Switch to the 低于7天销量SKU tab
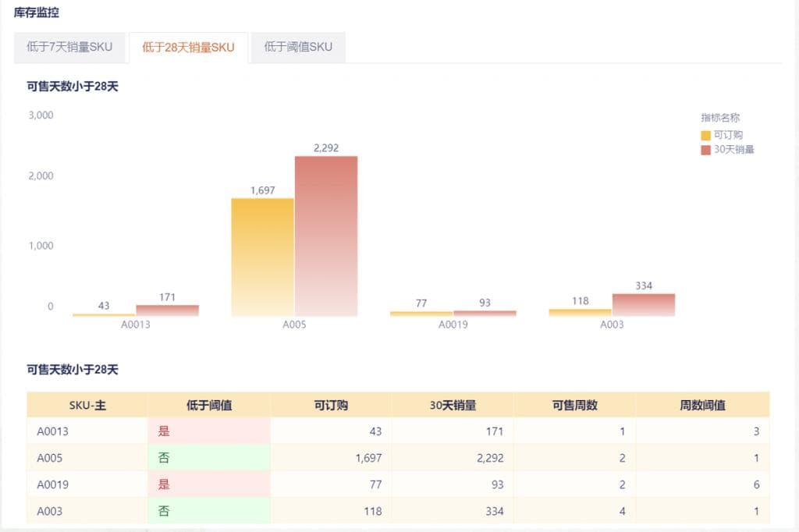The width and height of the screenshot is (799, 532). pyautogui.click(x=69, y=48)
